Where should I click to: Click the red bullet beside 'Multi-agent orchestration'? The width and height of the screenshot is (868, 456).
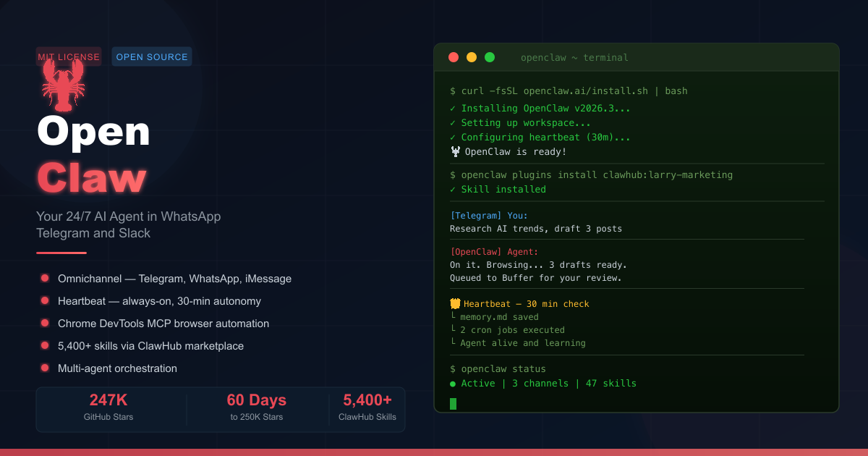click(45, 368)
